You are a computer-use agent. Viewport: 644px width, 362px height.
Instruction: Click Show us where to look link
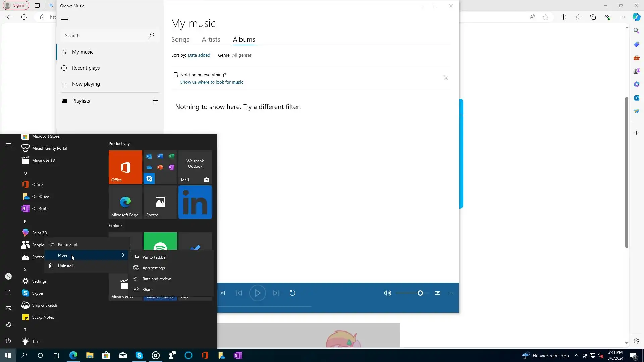pos(212,82)
